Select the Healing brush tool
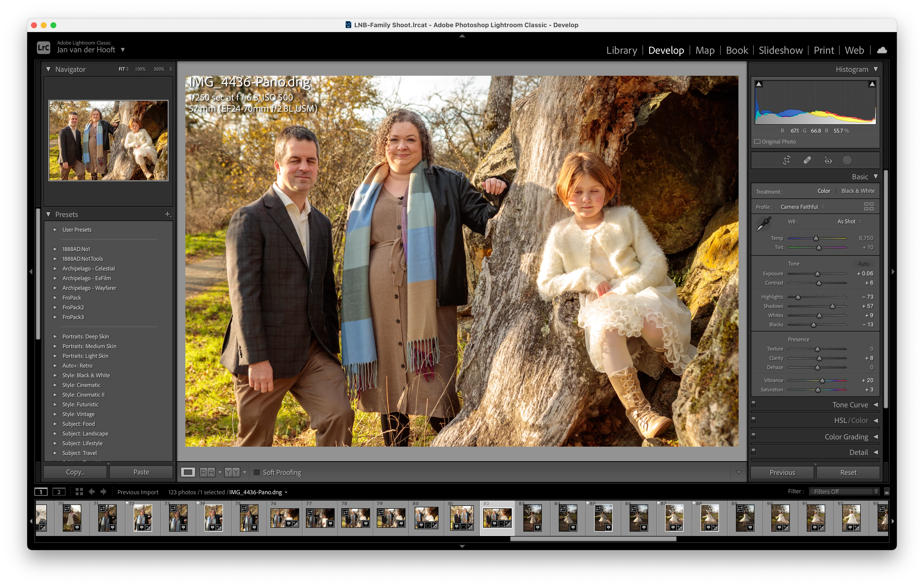924x586 pixels. coord(807,160)
